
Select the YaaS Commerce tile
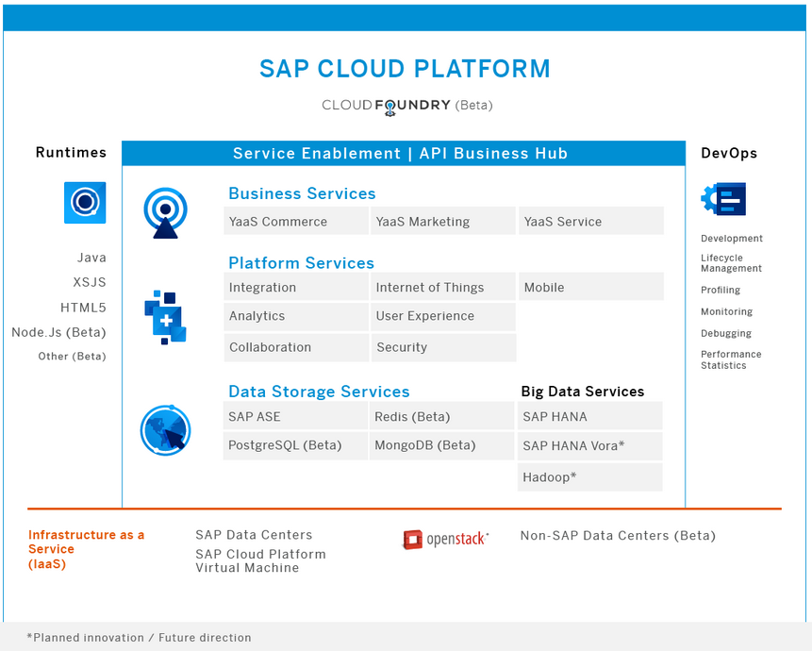(296, 221)
